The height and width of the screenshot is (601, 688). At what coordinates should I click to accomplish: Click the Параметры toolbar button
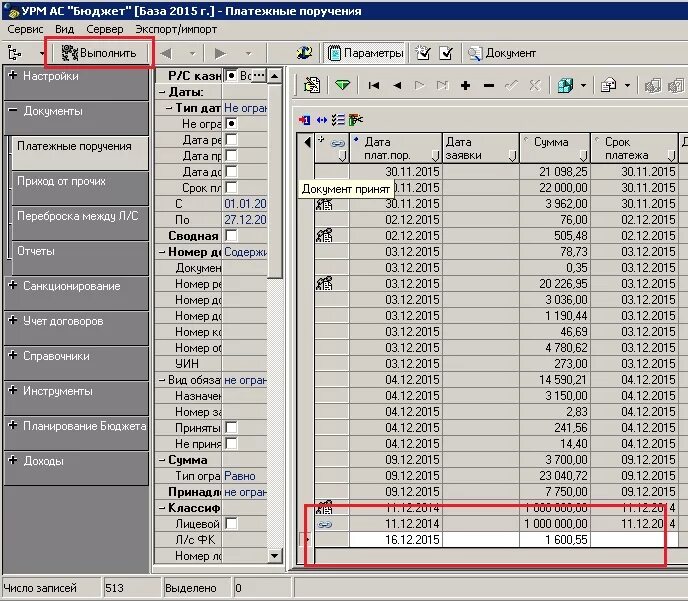[366, 53]
